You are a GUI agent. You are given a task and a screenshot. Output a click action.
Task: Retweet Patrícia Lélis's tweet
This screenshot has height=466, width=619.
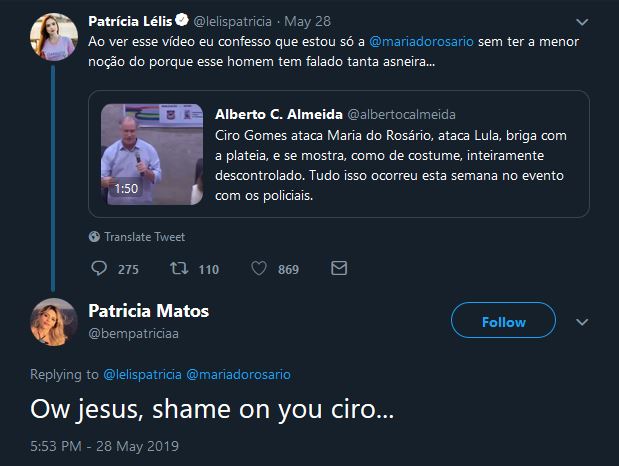click(179, 269)
